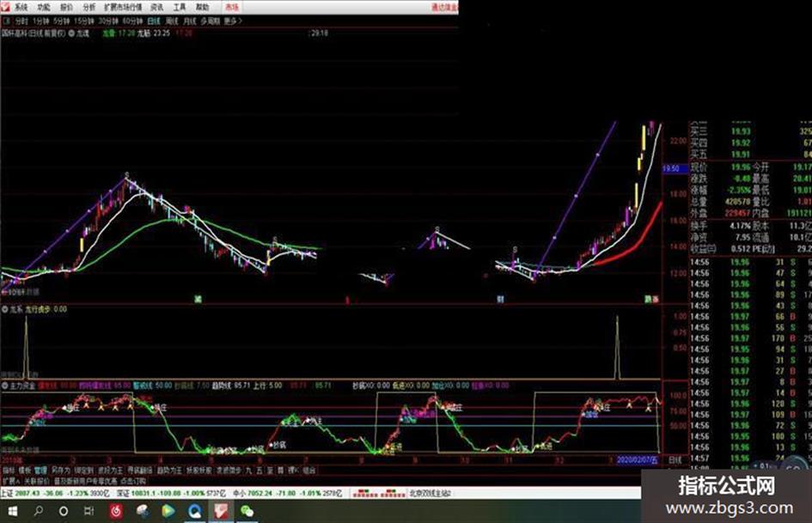812x523 pixels.
Task: Click the square icon left of 分时
Action: pyautogui.click(x=7, y=21)
